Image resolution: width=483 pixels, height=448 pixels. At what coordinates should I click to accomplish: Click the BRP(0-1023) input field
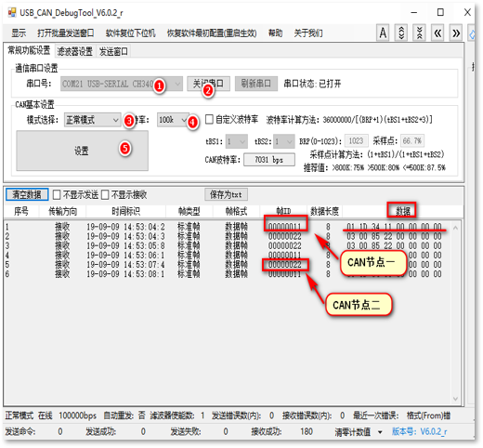coord(357,141)
